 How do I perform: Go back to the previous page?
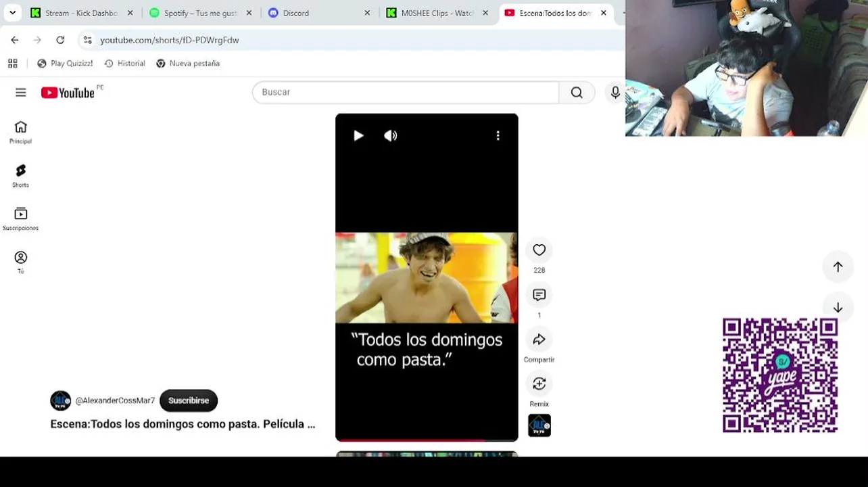[15, 40]
